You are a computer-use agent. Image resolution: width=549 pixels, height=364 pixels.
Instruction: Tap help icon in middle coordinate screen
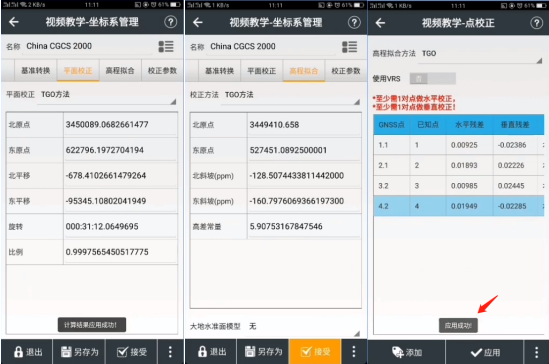coord(354,22)
